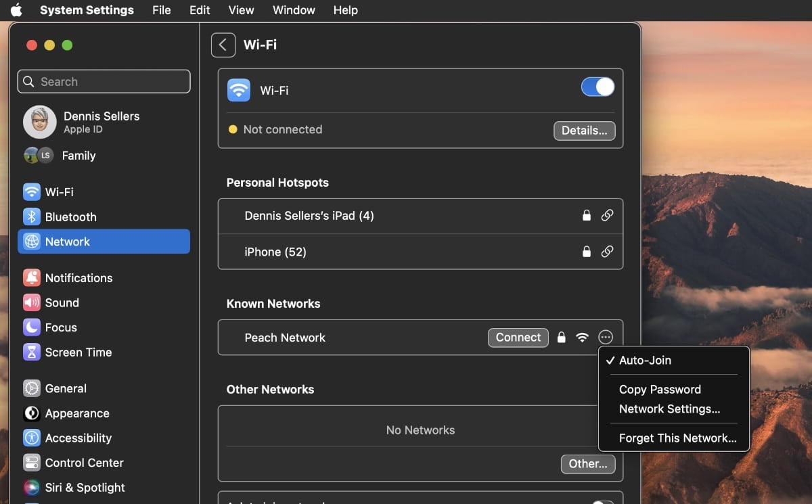Viewport: 812px width, 504px height.
Task: Click the Screen Time hourglass icon
Action: coord(32,352)
